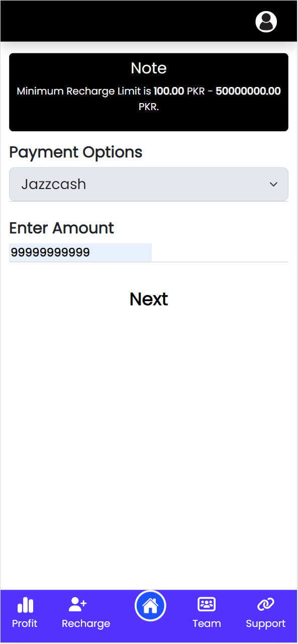Viewport: 298px width, 644px height.
Task: Tap the Recharge person-plus icon
Action: point(78,604)
